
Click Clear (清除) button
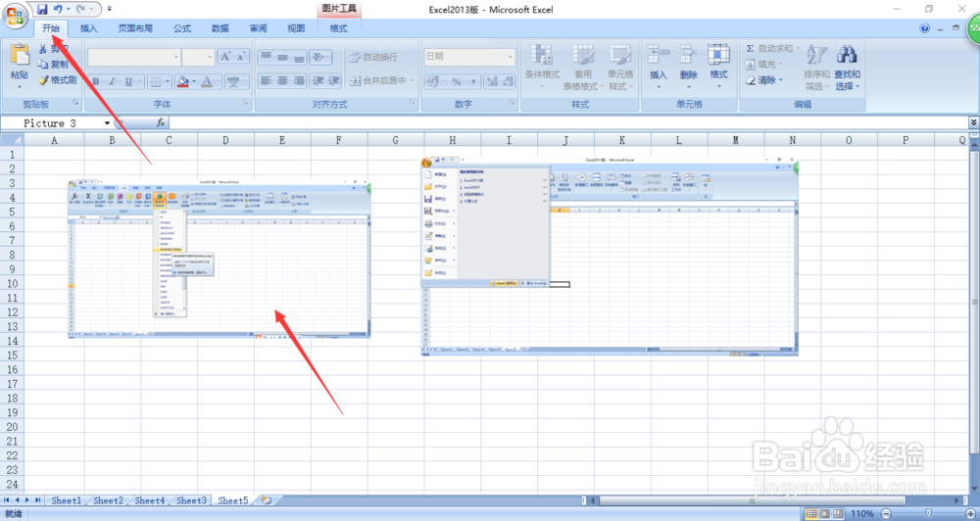pyautogui.click(x=763, y=80)
